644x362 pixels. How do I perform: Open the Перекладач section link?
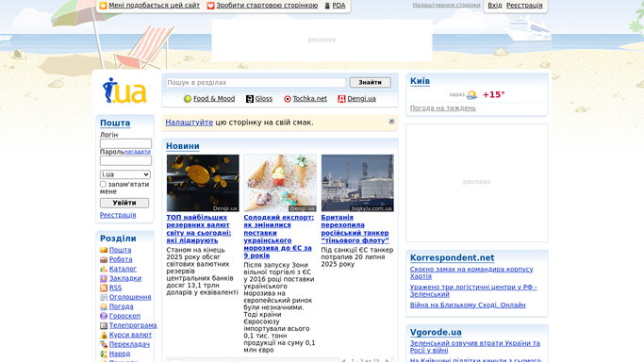click(129, 344)
